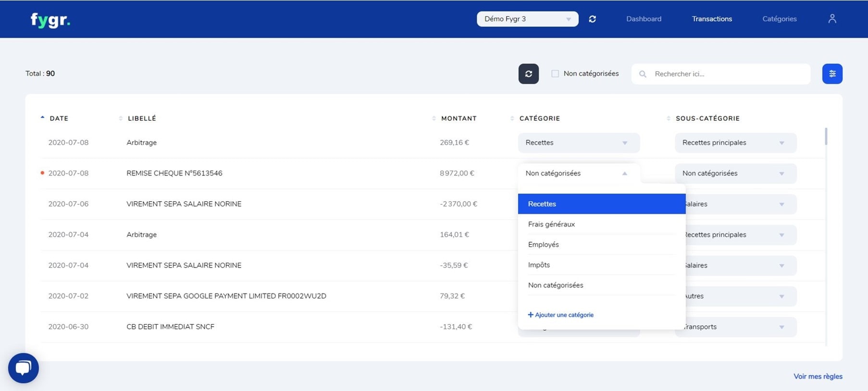Select Employés in the category list

[x=602, y=244]
